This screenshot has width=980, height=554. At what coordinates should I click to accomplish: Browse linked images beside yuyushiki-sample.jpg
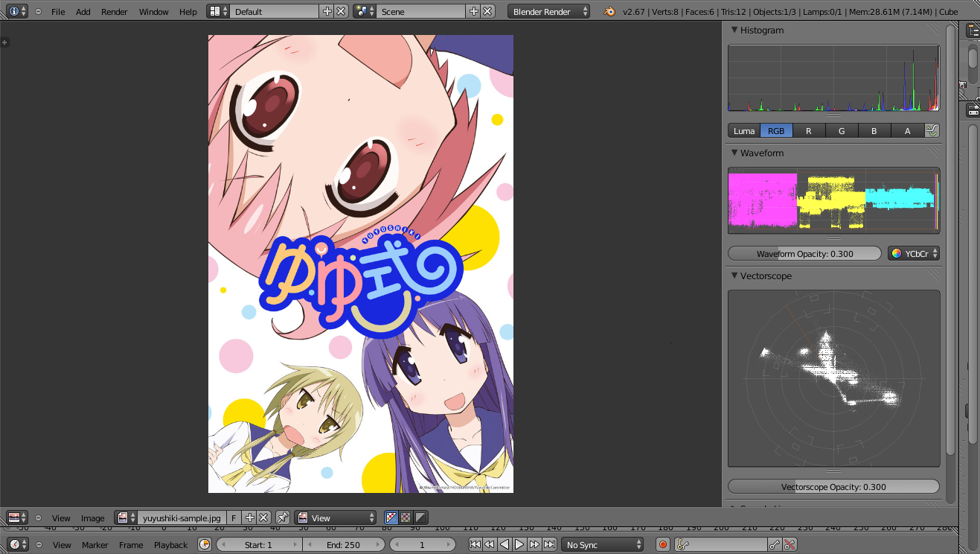click(x=126, y=518)
